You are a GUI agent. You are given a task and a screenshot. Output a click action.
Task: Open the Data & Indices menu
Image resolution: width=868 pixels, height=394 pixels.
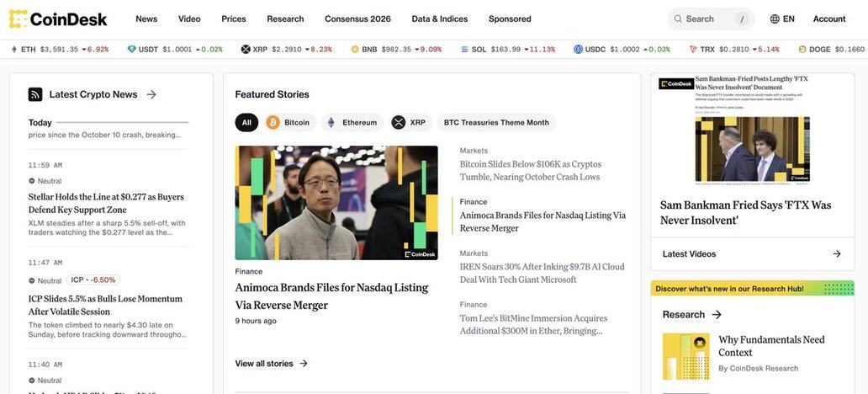tap(439, 19)
